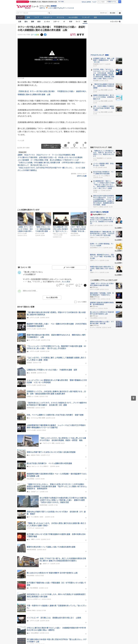Click the magnifier button beside the keyword field
The height and width of the screenshot is (644, 138).
coord(49,13)
